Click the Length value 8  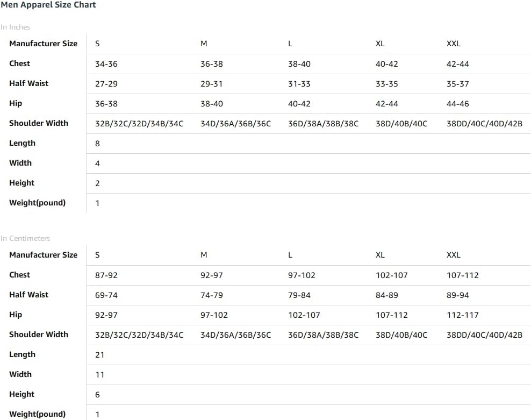[97, 144]
